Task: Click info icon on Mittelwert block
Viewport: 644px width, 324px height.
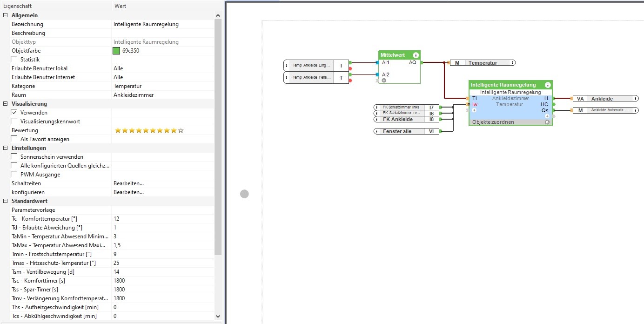Action: coord(415,55)
